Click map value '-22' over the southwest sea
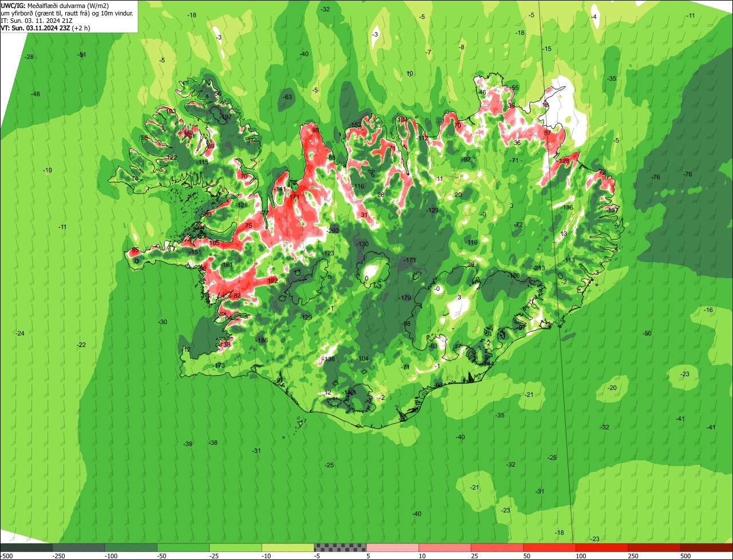Image resolution: width=733 pixels, height=560 pixels. coord(81,345)
